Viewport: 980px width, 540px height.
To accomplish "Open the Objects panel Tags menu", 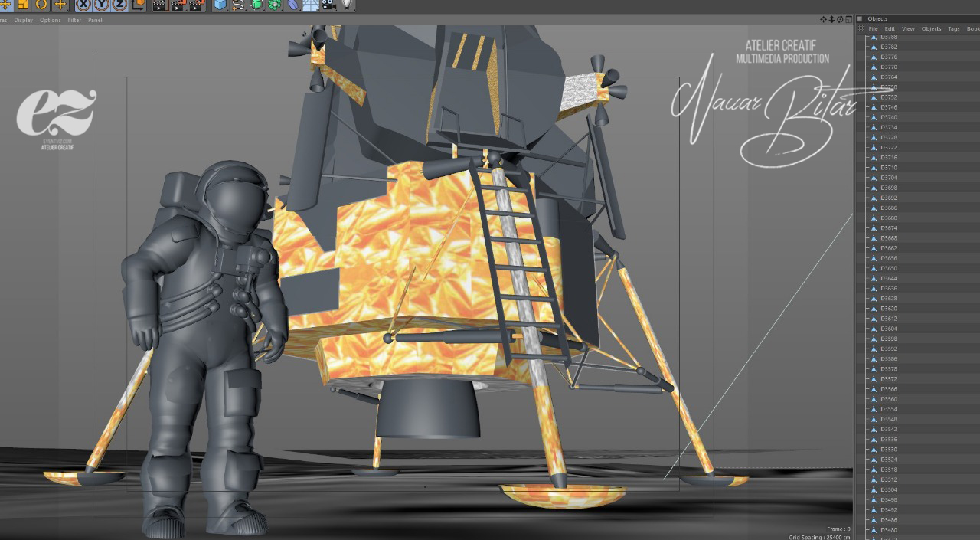I will pyautogui.click(x=953, y=28).
